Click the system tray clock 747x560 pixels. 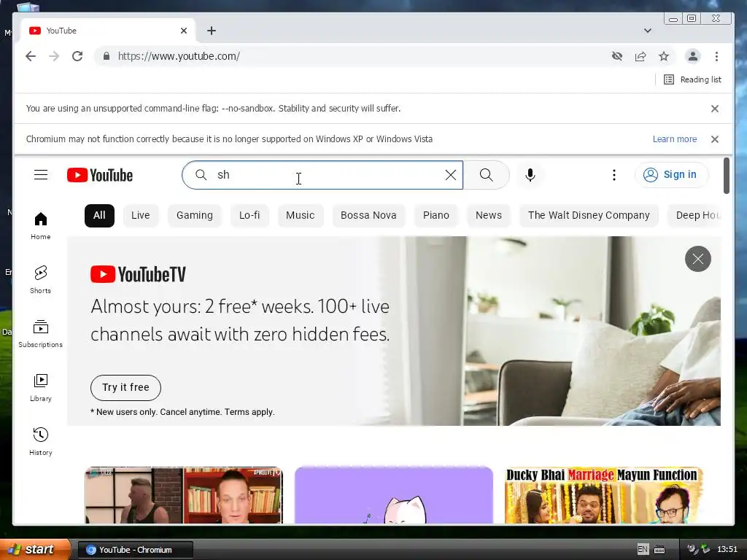coord(727,550)
